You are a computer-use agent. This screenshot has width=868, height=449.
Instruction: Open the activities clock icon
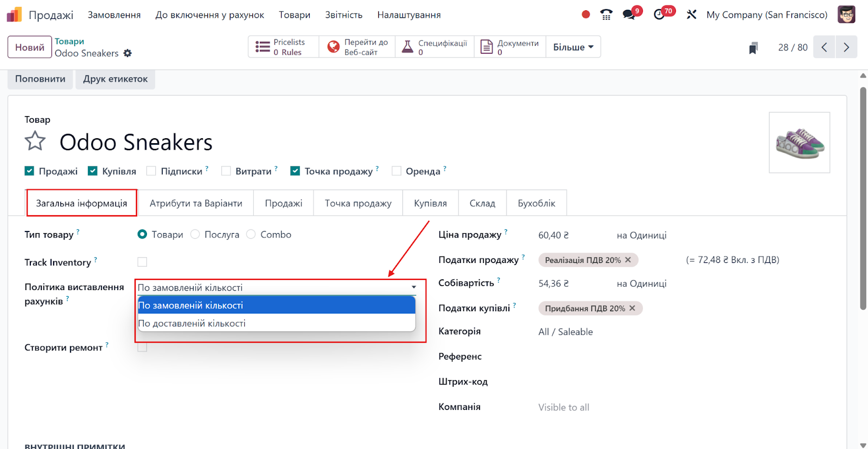coord(659,15)
